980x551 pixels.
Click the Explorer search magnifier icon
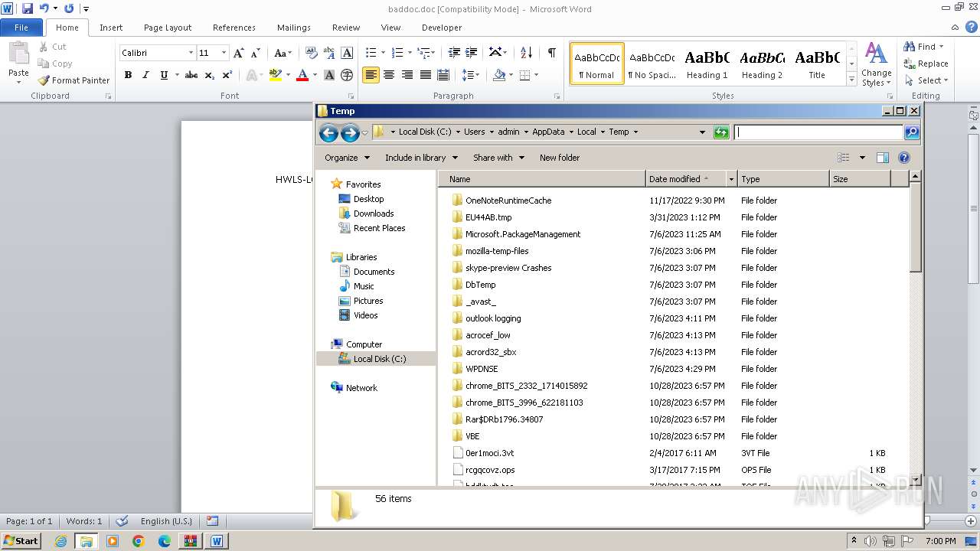(911, 132)
